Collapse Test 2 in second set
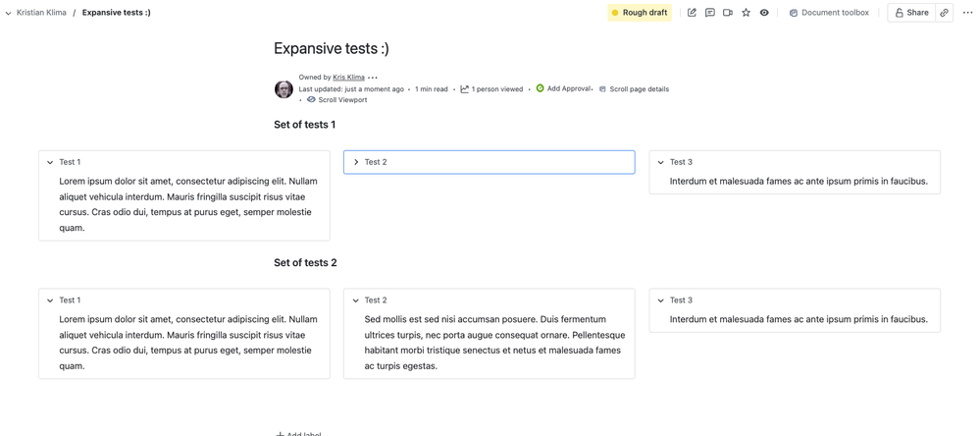 click(x=356, y=300)
